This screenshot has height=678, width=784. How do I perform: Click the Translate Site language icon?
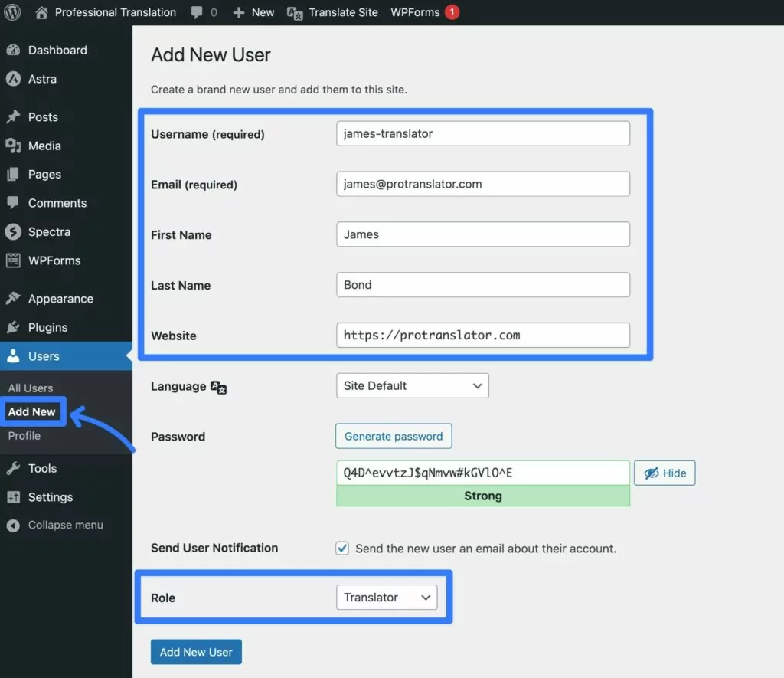[x=295, y=13]
